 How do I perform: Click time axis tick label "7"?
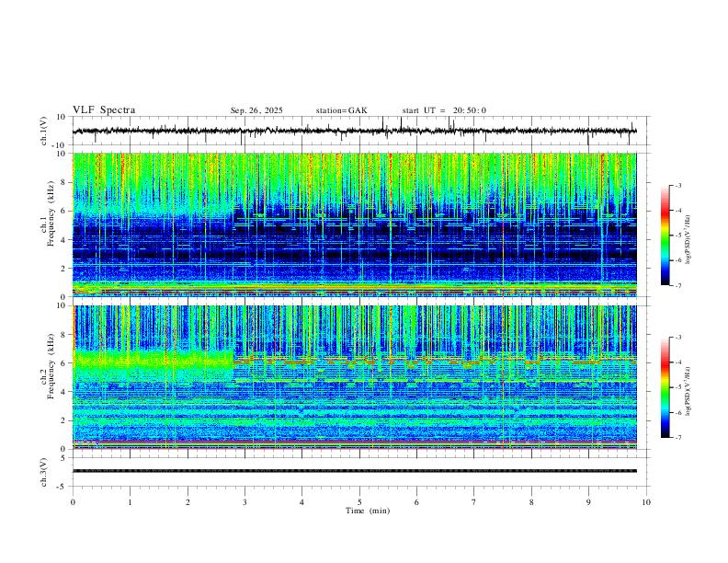point(474,502)
